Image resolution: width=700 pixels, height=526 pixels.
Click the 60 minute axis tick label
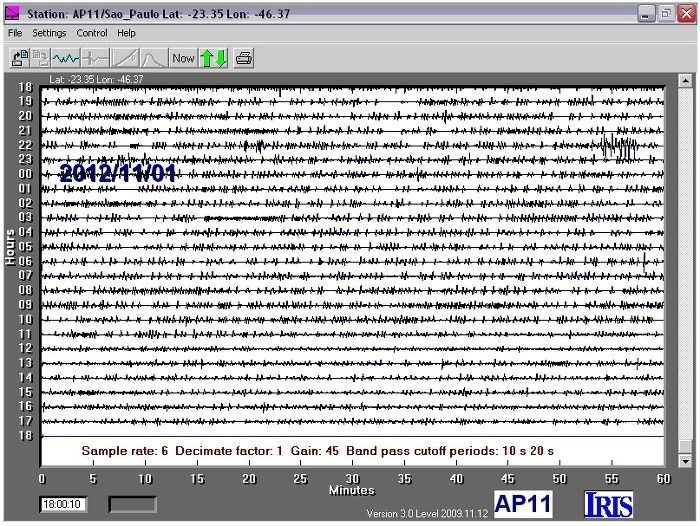(x=663, y=479)
